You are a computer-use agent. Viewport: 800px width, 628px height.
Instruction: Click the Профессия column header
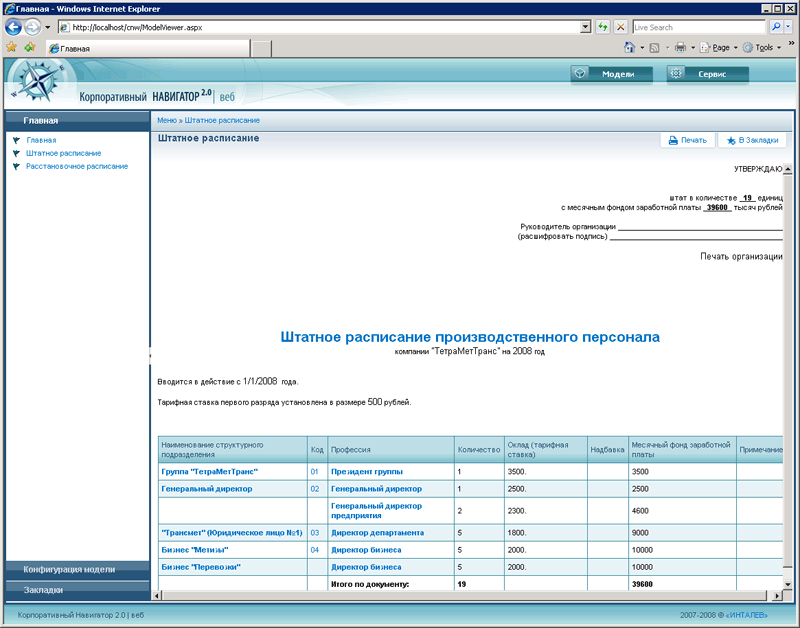(391, 449)
